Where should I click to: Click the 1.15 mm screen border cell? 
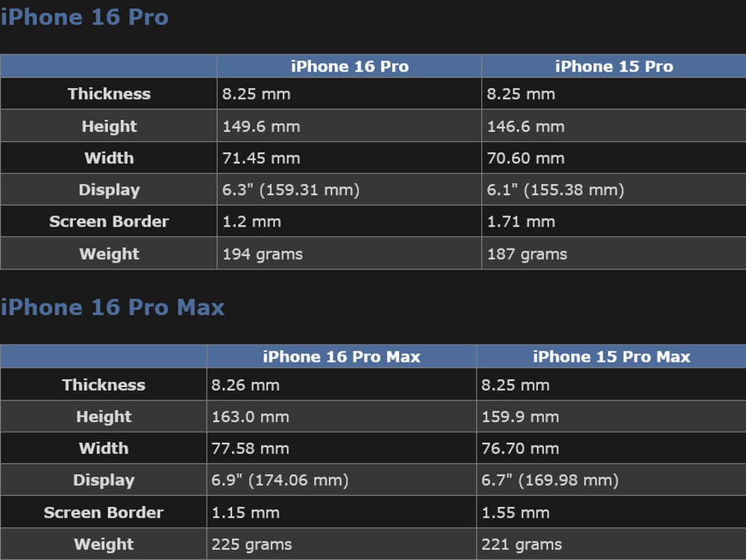click(341, 512)
